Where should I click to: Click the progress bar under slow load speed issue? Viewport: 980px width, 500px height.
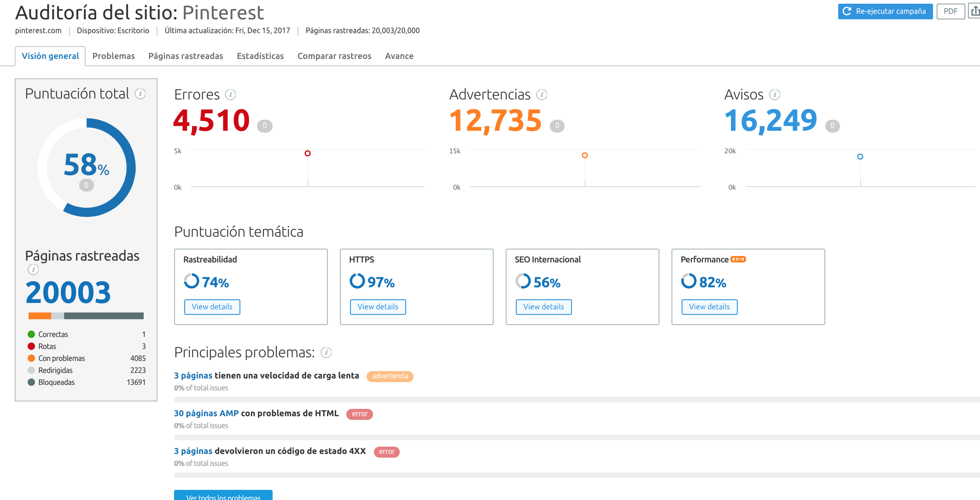[577, 400]
